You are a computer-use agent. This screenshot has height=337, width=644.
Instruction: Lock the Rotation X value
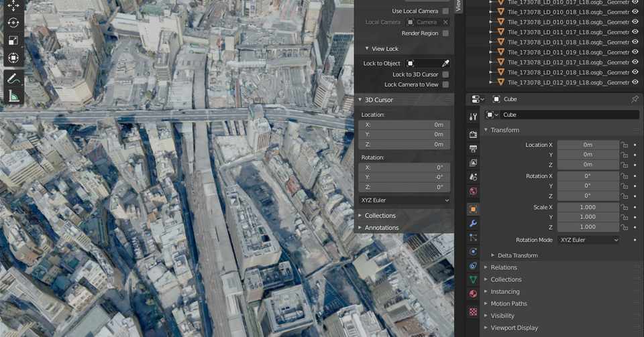click(625, 176)
